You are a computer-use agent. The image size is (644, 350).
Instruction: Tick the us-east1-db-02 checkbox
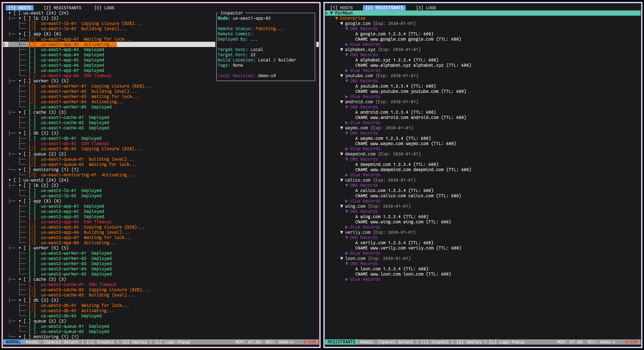pos(32,144)
